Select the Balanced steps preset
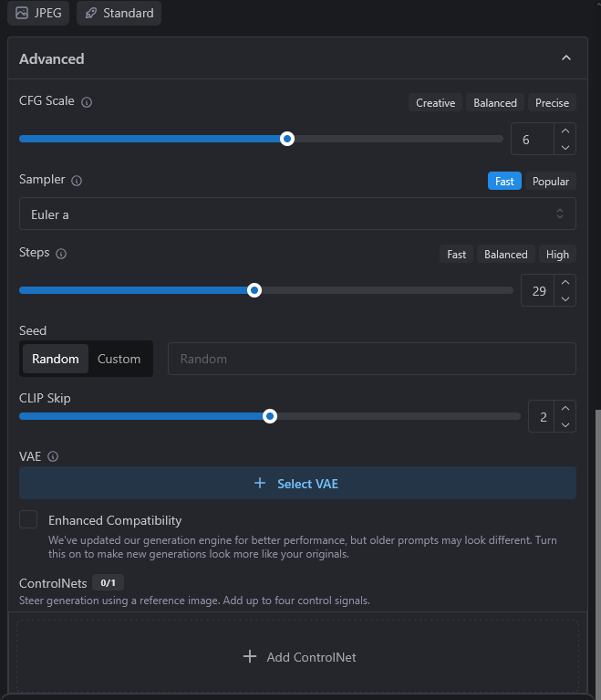The image size is (601, 700). pyautogui.click(x=506, y=254)
